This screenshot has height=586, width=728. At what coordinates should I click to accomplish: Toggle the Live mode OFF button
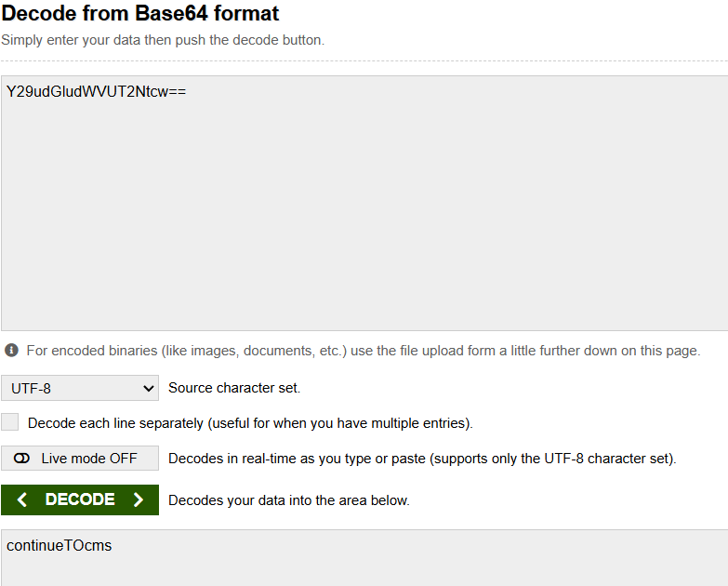click(80, 459)
